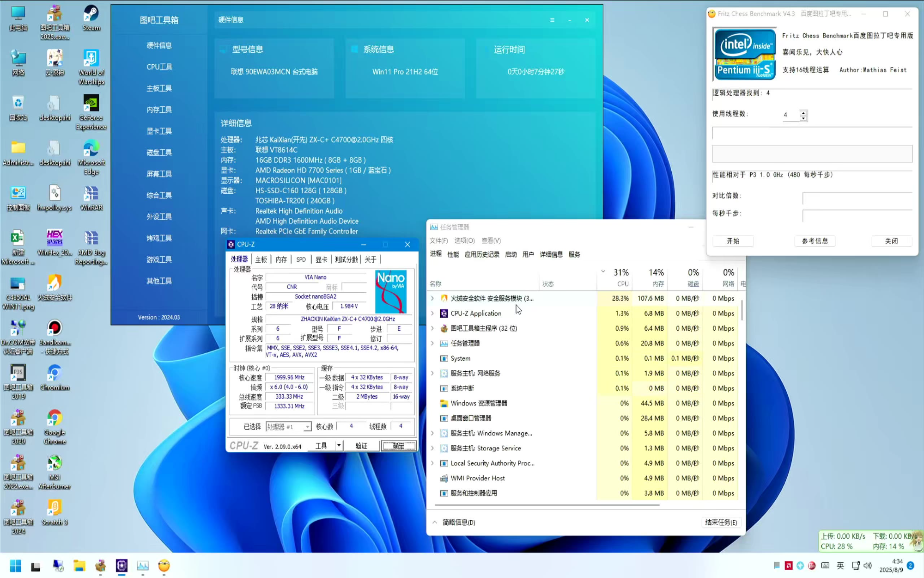Sort processes by the CPU column header
Viewport: 924px width, 578px height.
coord(614,277)
